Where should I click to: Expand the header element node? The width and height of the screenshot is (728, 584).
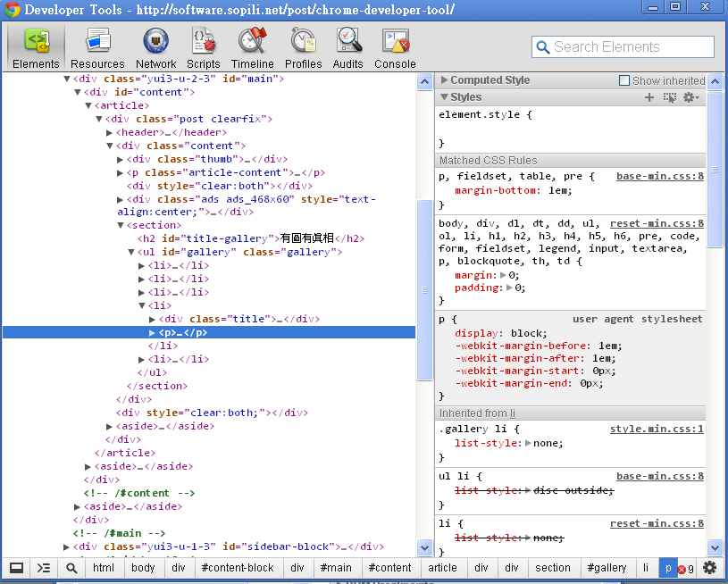[x=109, y=132]
